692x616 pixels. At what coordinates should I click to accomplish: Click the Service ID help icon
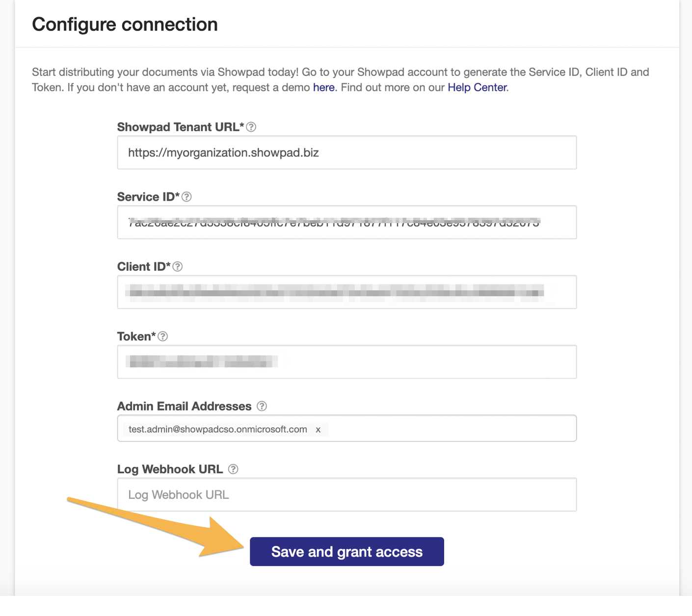coord(186,197)
